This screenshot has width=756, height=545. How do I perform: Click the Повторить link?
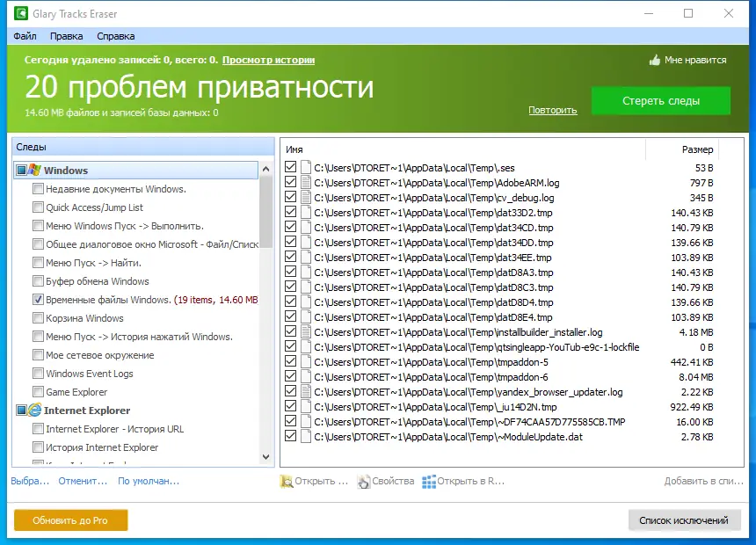pyautogui.click(x=553, y=110)
